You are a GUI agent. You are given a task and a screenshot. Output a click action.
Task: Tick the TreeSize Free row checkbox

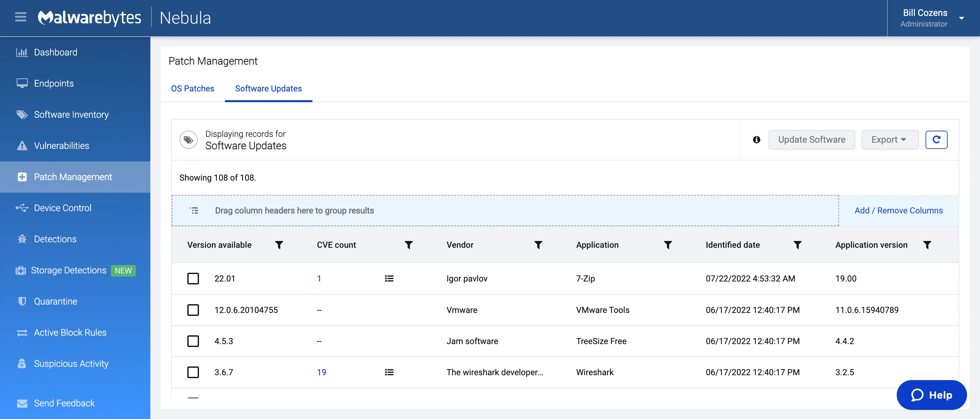pos(193,341)
